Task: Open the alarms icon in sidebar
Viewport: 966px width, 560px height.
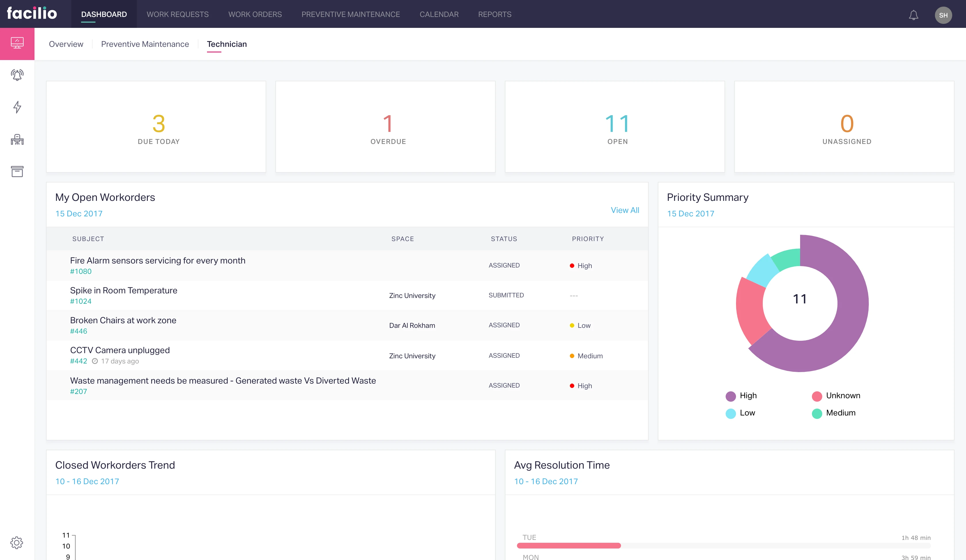Action: pos(17,75)
